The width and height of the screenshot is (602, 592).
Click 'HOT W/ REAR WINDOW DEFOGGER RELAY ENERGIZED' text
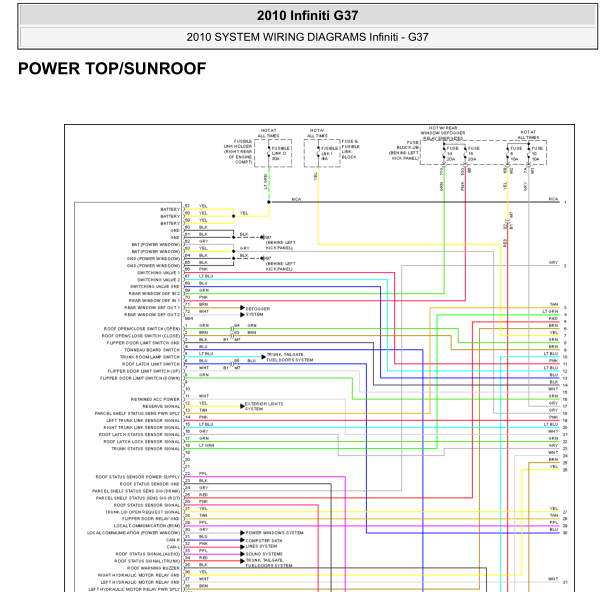pos(443,133)
